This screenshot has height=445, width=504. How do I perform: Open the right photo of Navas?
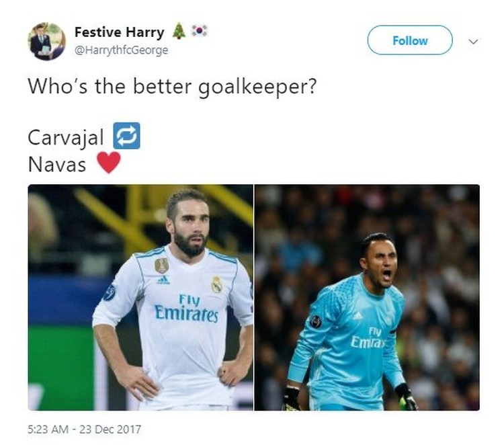(367, 297)
